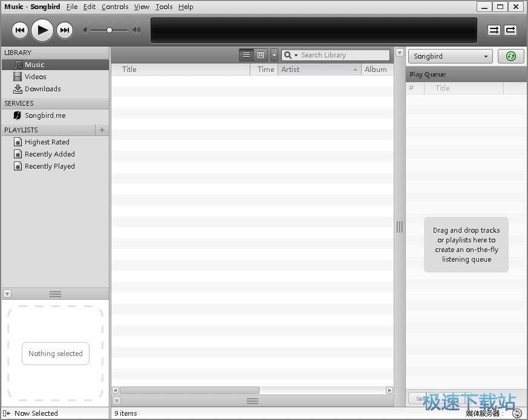Switch to list view layout

point(246,55)
